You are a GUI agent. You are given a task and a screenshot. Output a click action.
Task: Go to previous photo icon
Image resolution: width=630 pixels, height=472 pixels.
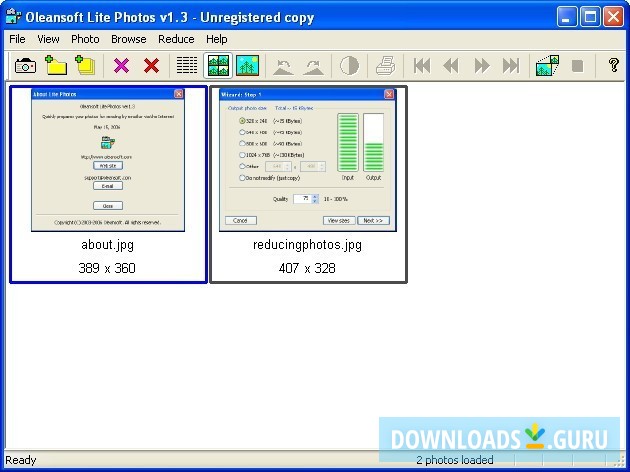click(451, 65)
